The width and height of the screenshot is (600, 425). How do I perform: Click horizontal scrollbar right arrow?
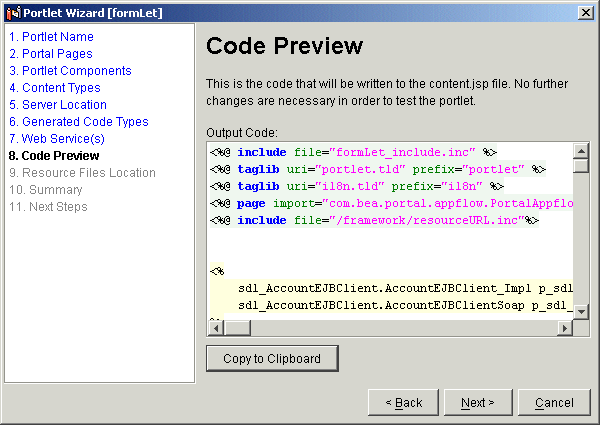(x=565, y=328)
